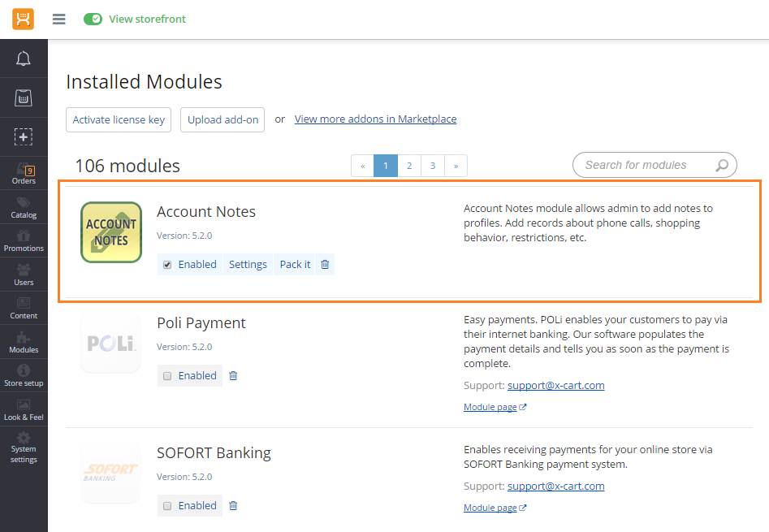Click the X-Cart logo icon
769x532 pixels.
(x=23, y=19)
